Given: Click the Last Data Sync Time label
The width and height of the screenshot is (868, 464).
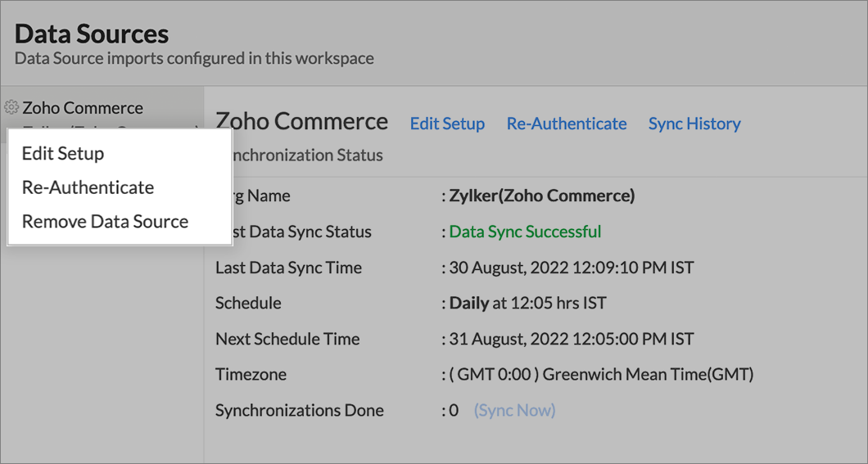Looking at the screenshot, I should tap(288, 267).
